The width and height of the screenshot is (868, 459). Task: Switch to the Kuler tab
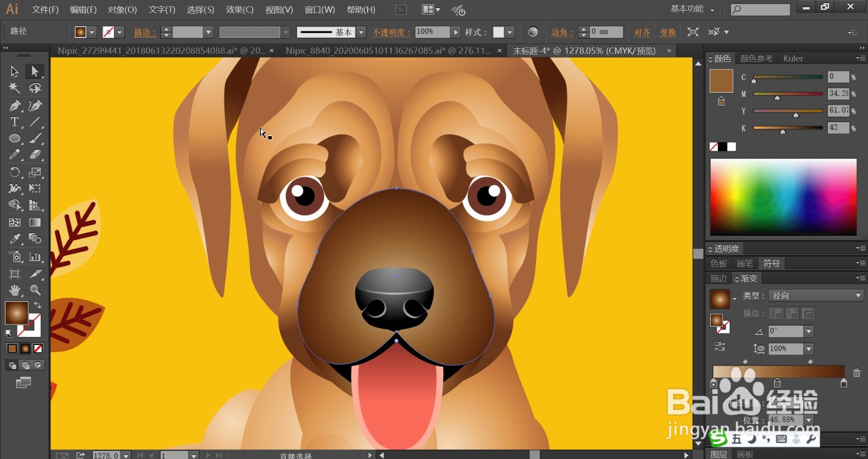click(x=793, y=59)
